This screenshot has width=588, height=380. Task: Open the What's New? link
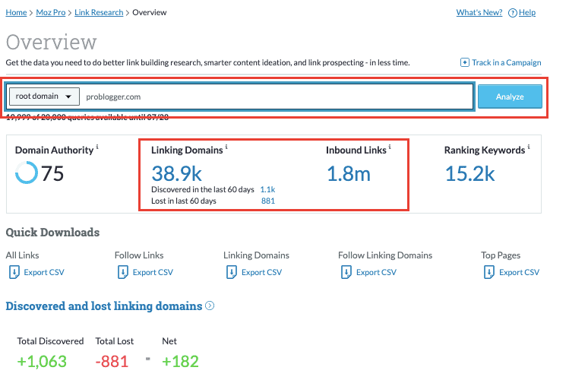click(x=479, y=13)
